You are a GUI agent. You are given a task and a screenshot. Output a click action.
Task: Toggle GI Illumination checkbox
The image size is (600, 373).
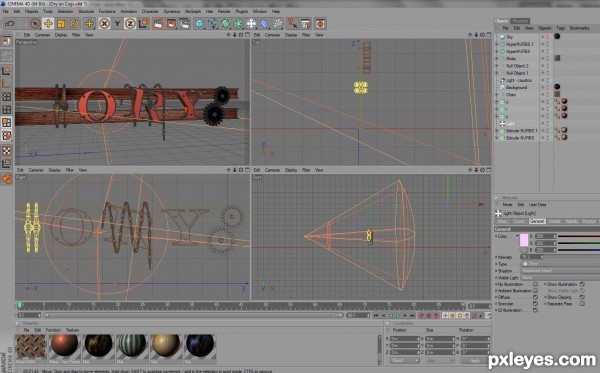[x=535, y=310]
